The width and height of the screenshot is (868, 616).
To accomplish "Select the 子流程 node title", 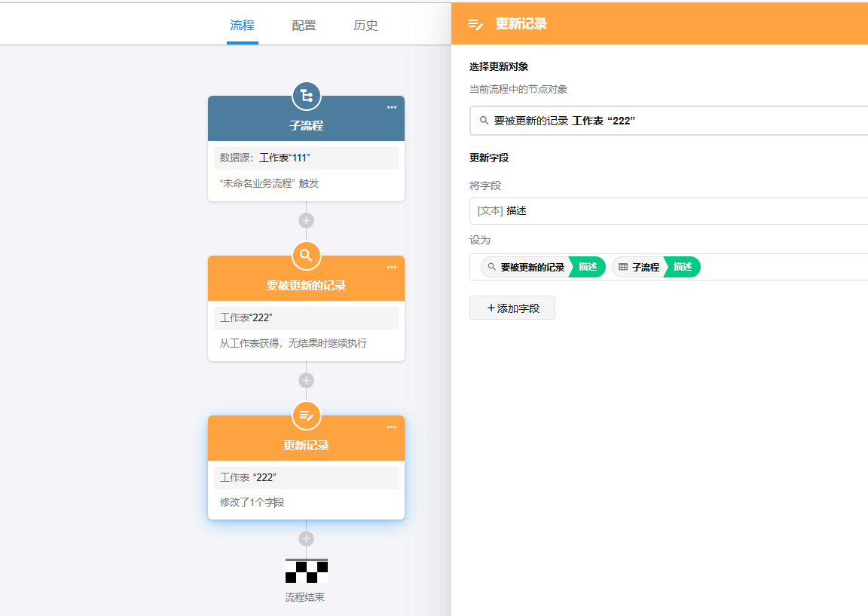I will tap(306, 126).
